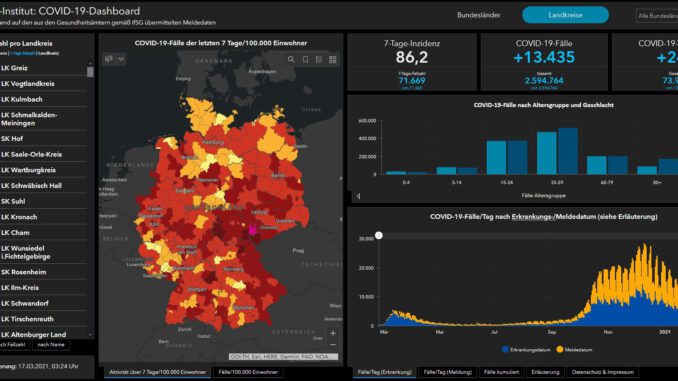Toggle Meldedatum legend series
This screenshot has height=381, width=678.
point(574,349)
